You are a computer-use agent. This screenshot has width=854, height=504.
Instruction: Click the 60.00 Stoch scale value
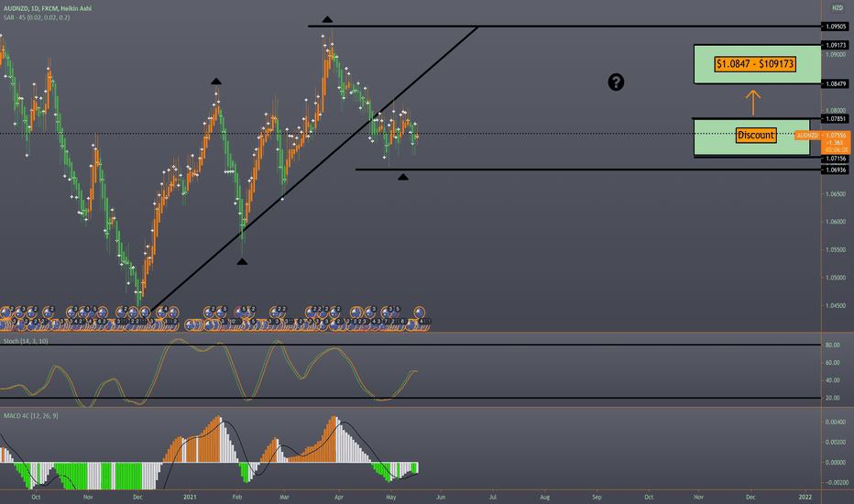[833, 362]
